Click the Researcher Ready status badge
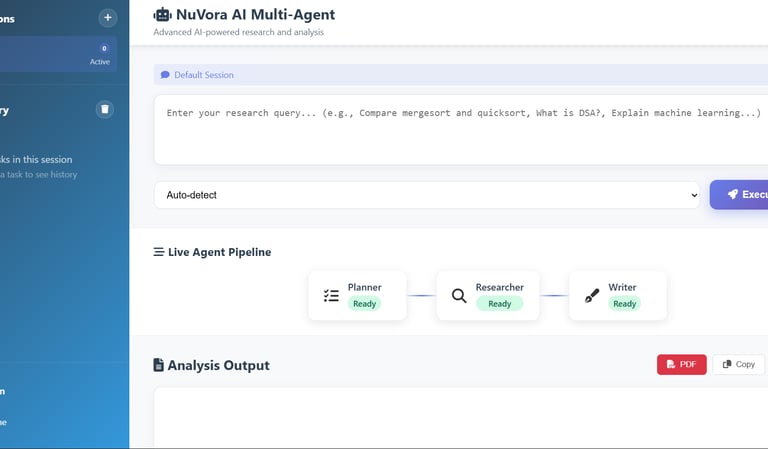Screen dimensions: 768x449 (500, 304)
